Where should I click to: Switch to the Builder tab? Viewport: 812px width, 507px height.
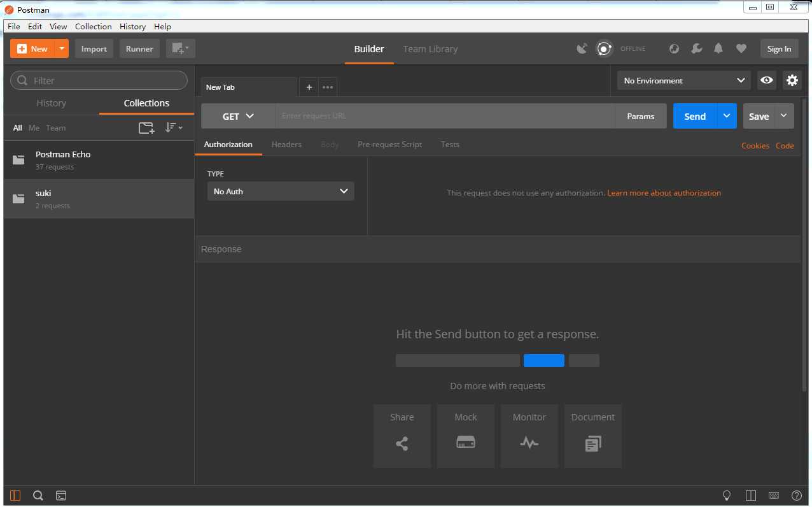tap(369, 49)
